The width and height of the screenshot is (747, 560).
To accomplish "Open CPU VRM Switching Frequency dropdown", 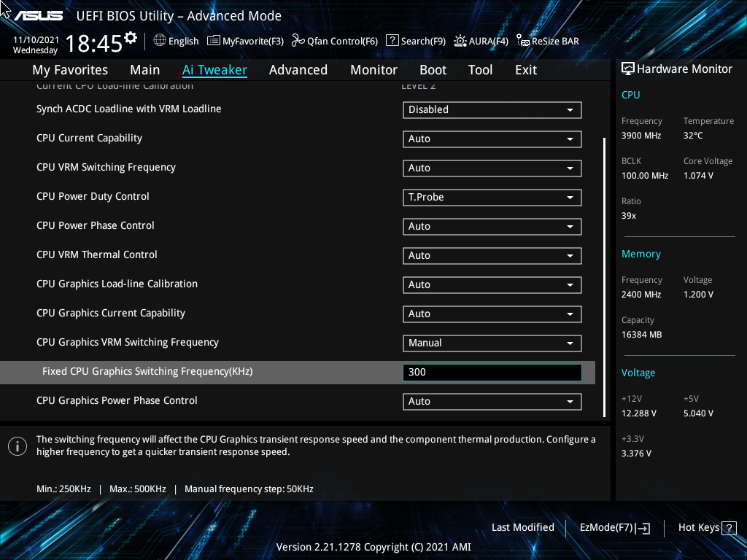I will click(492, 168).
